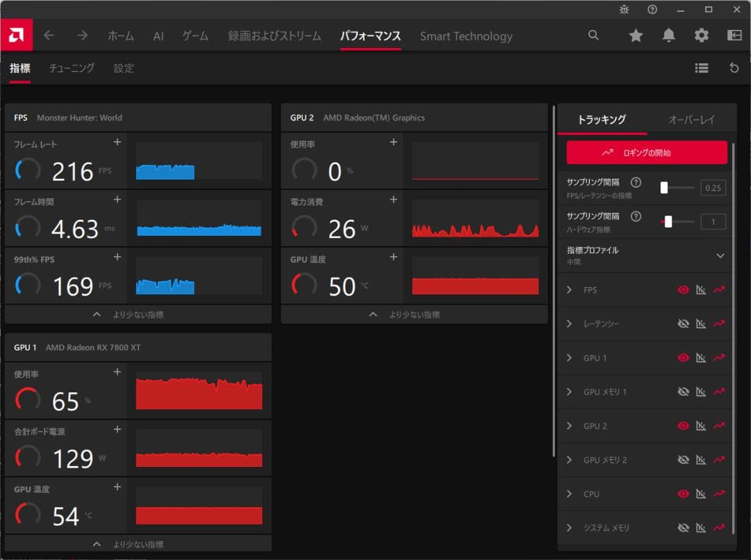Expand the レーテンシー tracking row chevron

pos(569,324)
